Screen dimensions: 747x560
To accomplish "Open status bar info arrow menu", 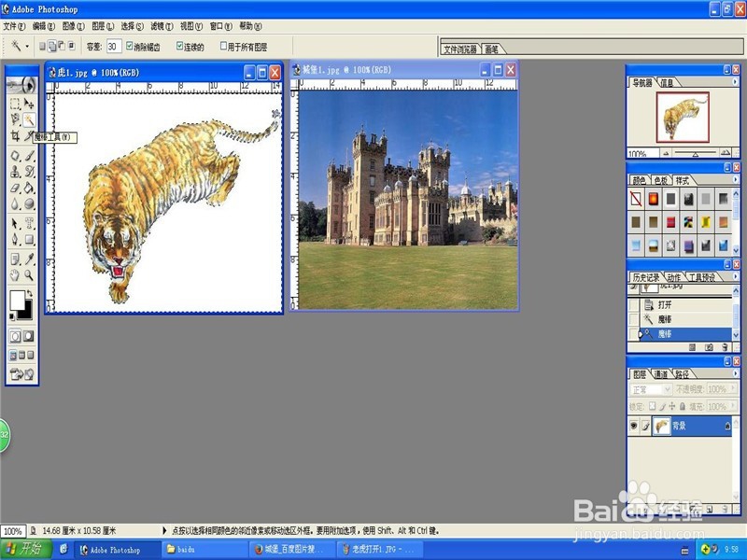I will click(x=165, y=530).
